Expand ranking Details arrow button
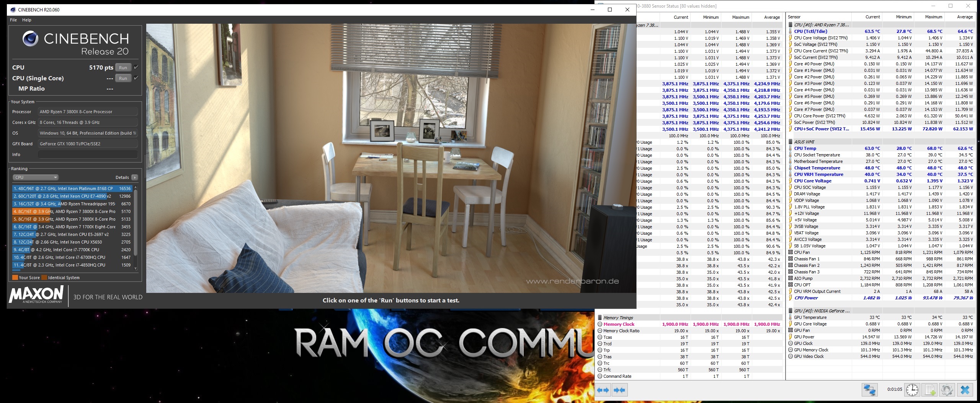This screenshot has width=980, height=403. coord(135,177)
